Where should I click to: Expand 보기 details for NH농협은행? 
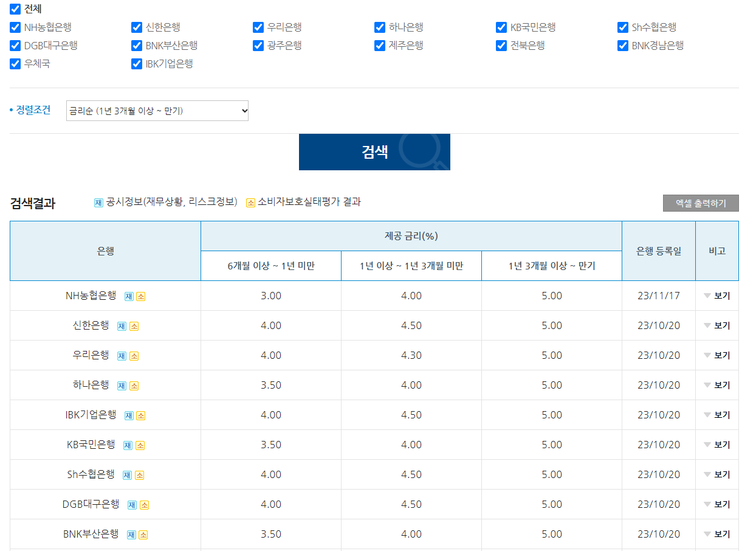pyautogui.click(x=717, y=296)
